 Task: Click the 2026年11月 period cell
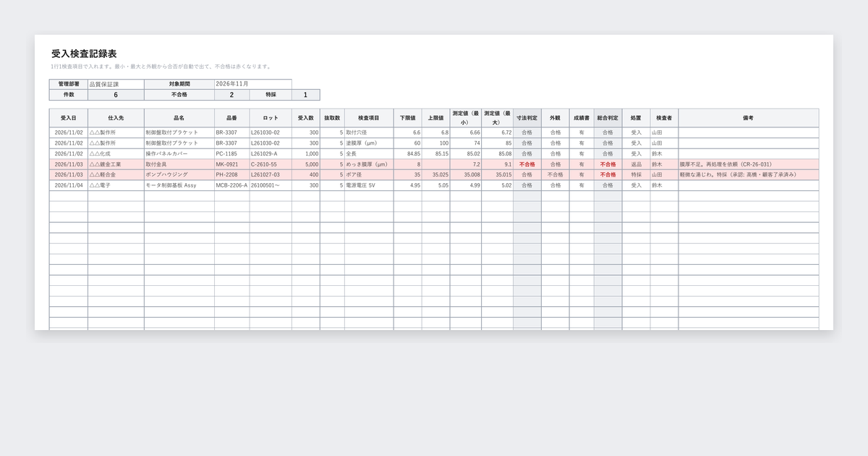(253, 84)
